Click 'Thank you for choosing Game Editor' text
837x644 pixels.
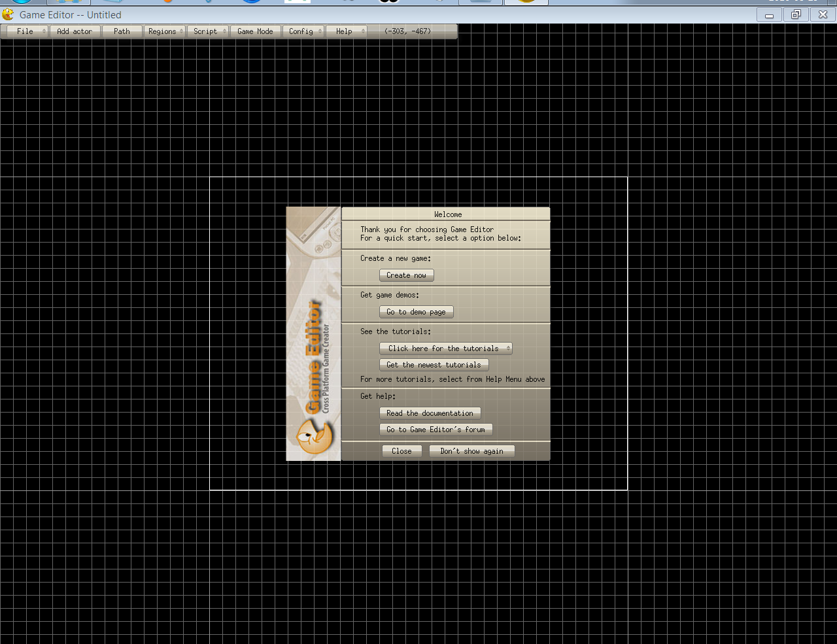[x=427, y=229]
